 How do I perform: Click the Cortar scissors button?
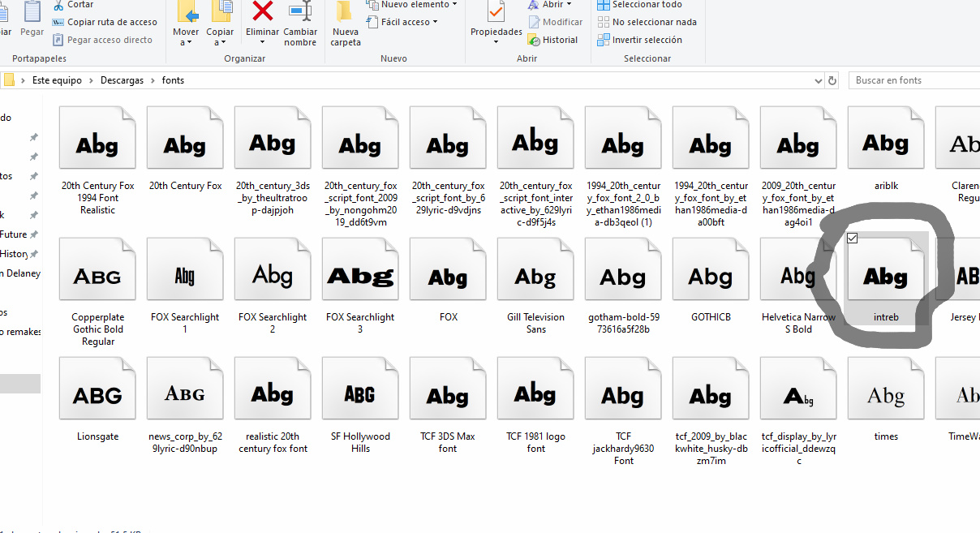pyautogui.click(x=73, y=5)
